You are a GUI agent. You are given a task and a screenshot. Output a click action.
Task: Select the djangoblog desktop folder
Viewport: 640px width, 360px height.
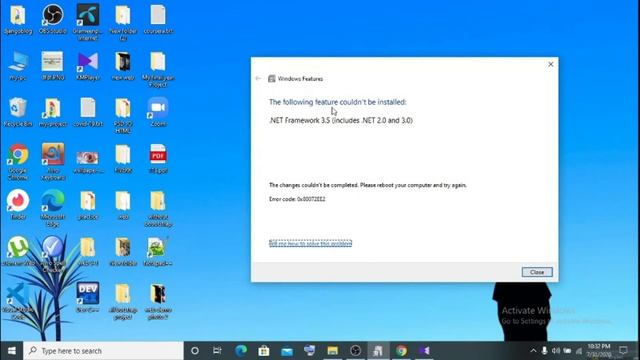pyautogui.click(x=18, y=19)
